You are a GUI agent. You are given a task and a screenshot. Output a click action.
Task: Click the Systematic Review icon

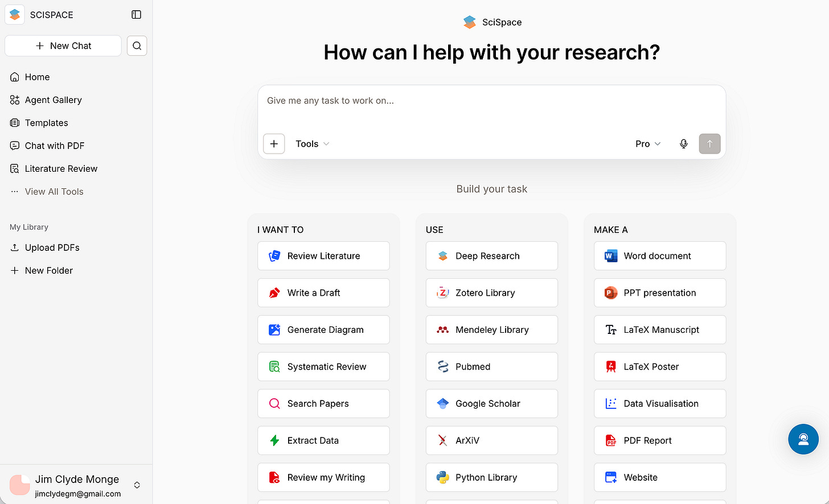pyautogui.click(x=274, y=367)
